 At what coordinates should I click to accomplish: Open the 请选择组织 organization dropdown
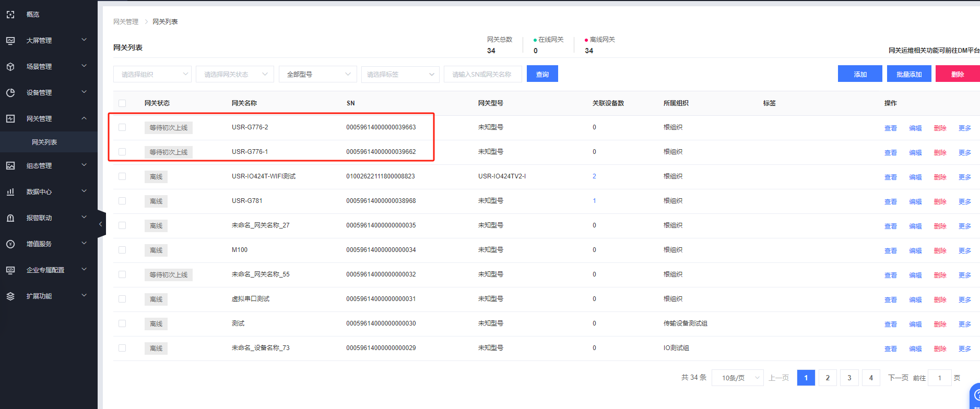pyautogui.click(x=152, y=74)
